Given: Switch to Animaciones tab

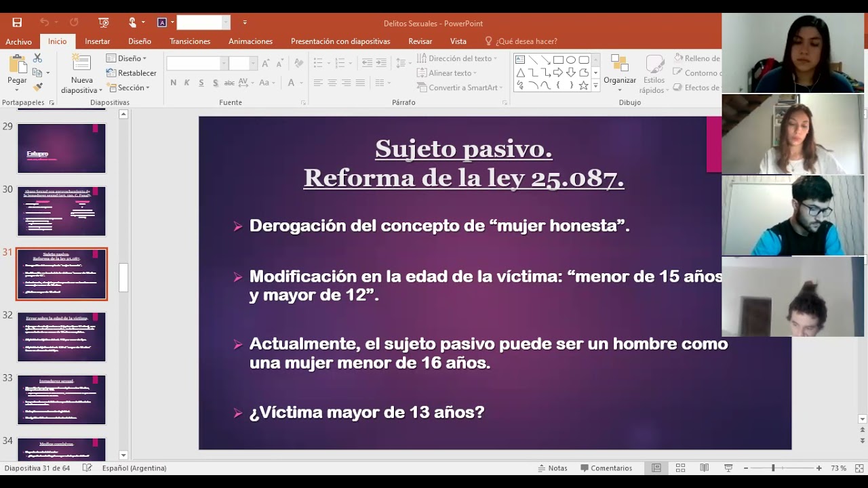Looking at the screenshot, I should tap(250, 41).
